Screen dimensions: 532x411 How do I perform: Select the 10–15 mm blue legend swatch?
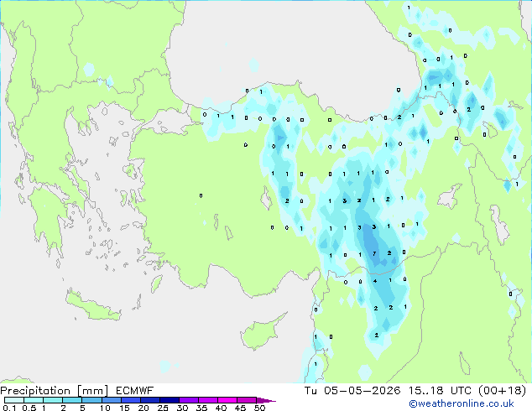pos(111,400)
